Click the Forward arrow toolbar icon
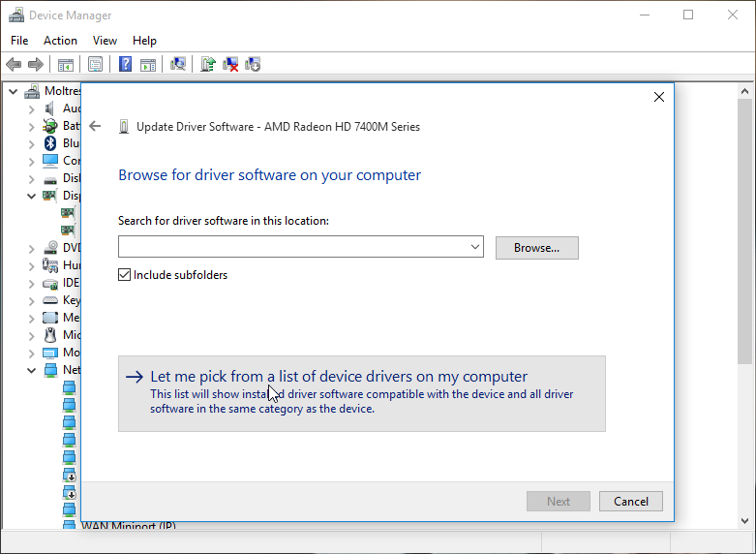The image size is (756, 554). point(36,64)
